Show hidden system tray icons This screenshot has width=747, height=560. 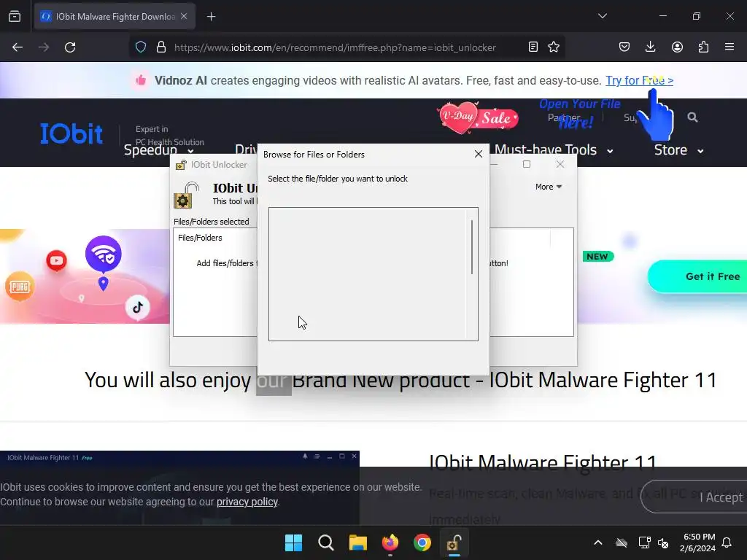[598, 542]
